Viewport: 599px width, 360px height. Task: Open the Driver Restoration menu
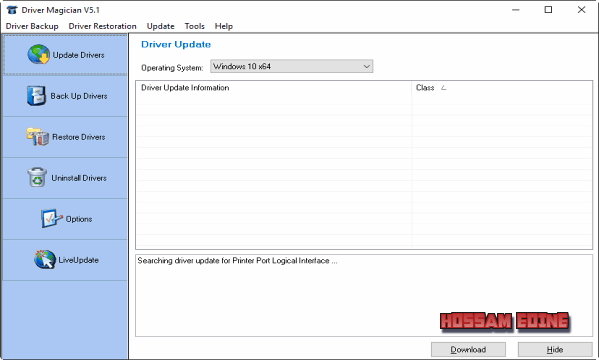click(102, 26)
